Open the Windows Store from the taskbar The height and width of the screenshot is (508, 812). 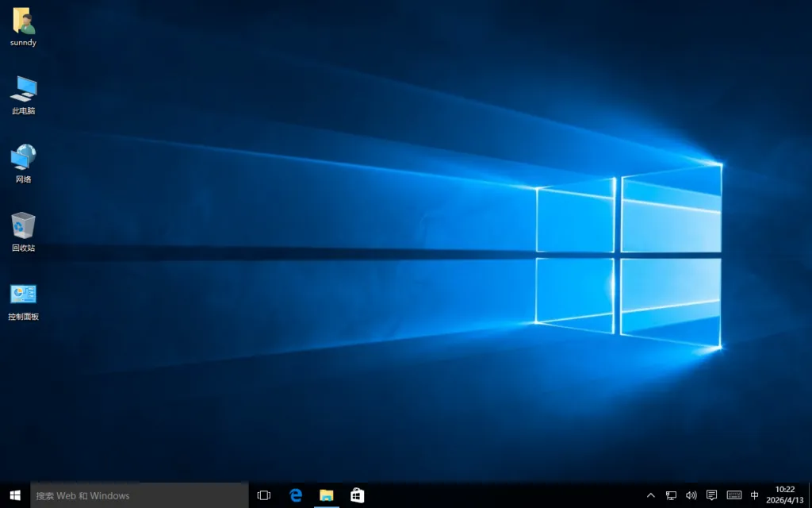pyautogui.click(x=358, y=495)
